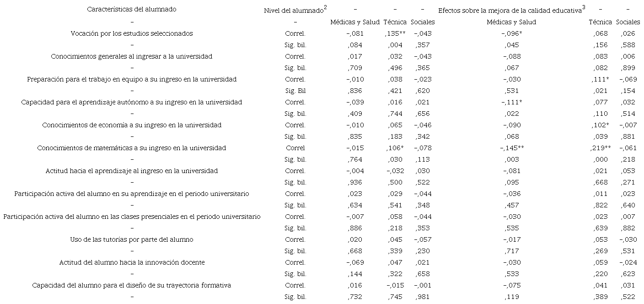This screenshot has width=644, height=304.
Task: Click the "Conocimientos de matemáticas" row label
Action: click(x=132, y=148)
